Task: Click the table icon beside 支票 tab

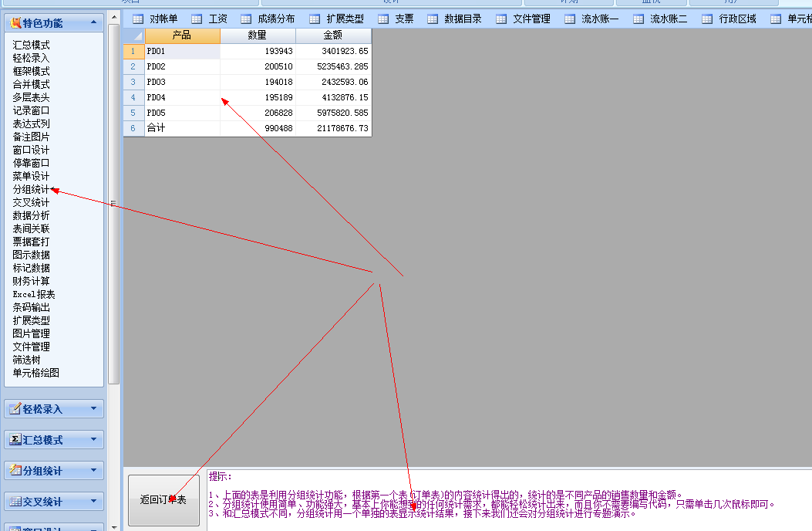Action: [x=383, y=19]
